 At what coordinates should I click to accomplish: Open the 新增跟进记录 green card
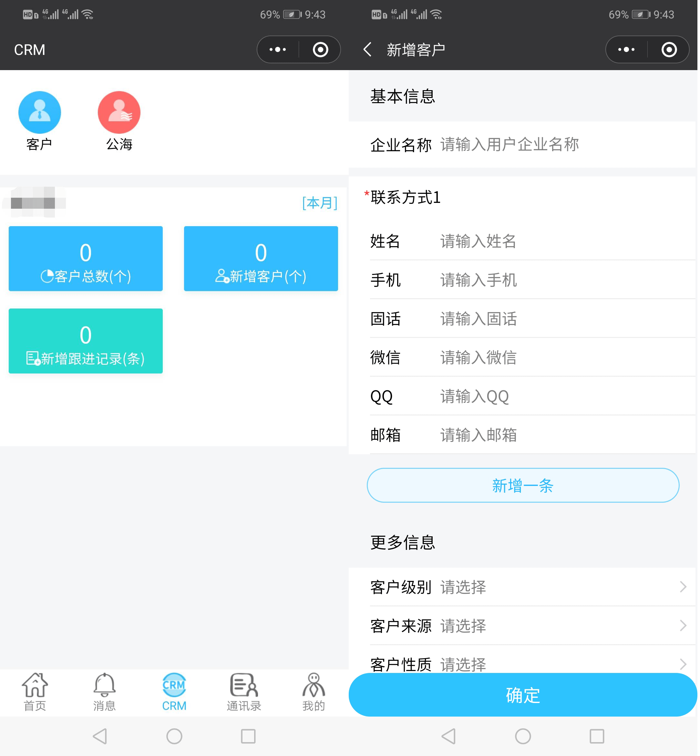tap(86, 341)
